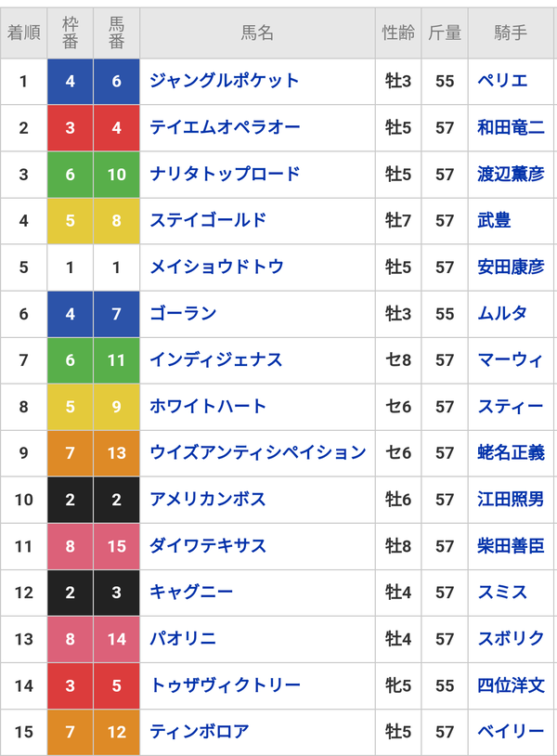Select the orange horse number 13 cell

click(x=117, y=452)
